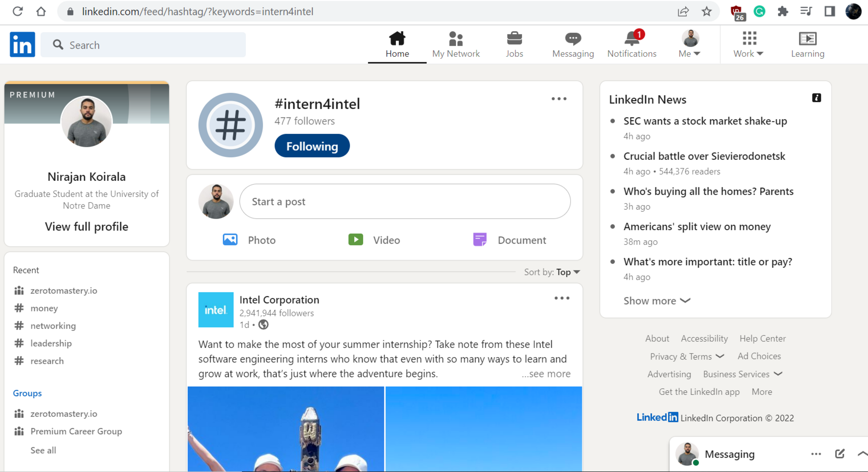
Task: Expand the Work apps dropdown
Action: [749, 44]
